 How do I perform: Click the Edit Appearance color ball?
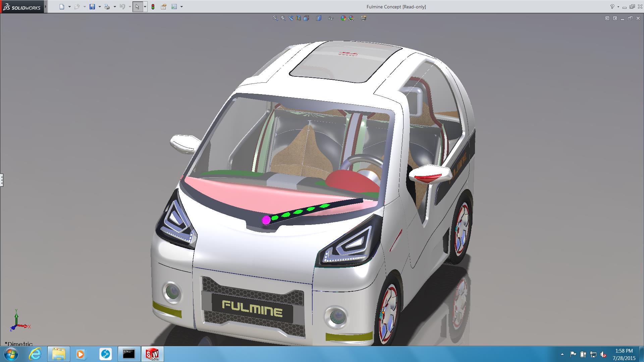pos(343,18)
